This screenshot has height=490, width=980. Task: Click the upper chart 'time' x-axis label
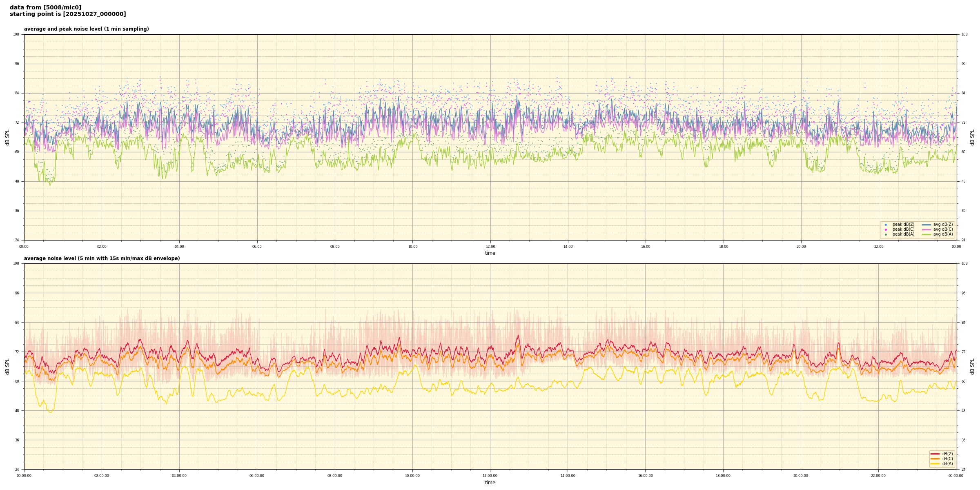pos(490,253)
